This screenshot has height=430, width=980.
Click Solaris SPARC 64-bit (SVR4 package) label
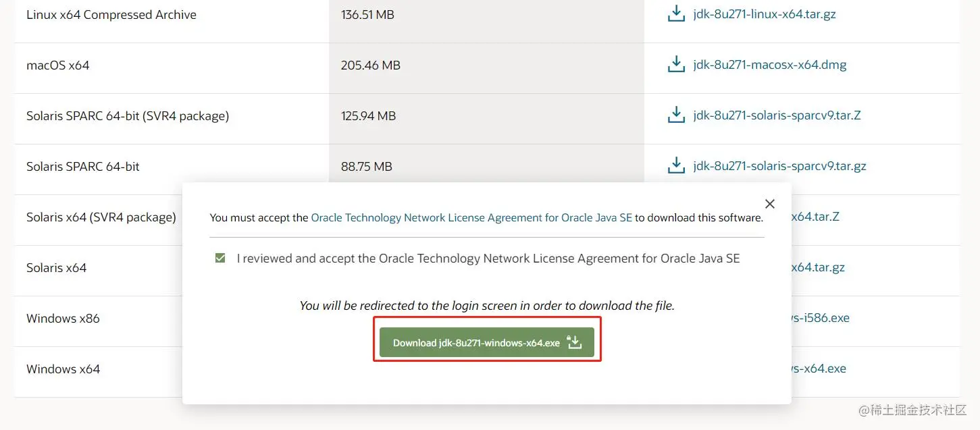tap(128, 116)
